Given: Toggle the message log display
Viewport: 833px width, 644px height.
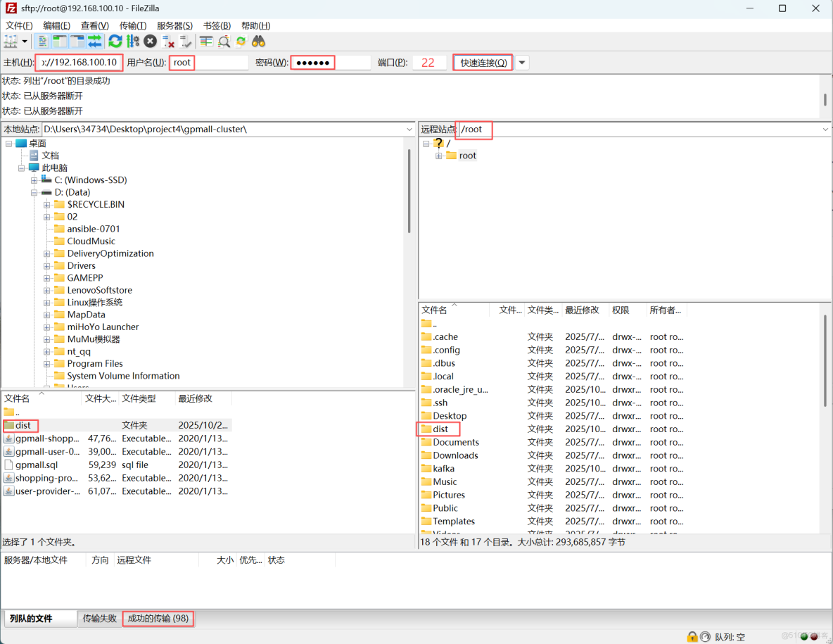Looking at the screenshot, I should [x=43, y=42].
